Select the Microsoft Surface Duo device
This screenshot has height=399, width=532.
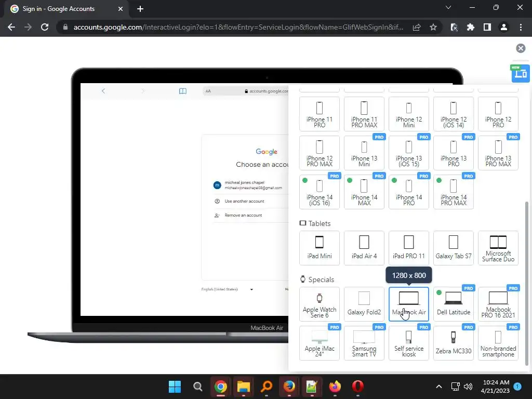tap(498, 248)
